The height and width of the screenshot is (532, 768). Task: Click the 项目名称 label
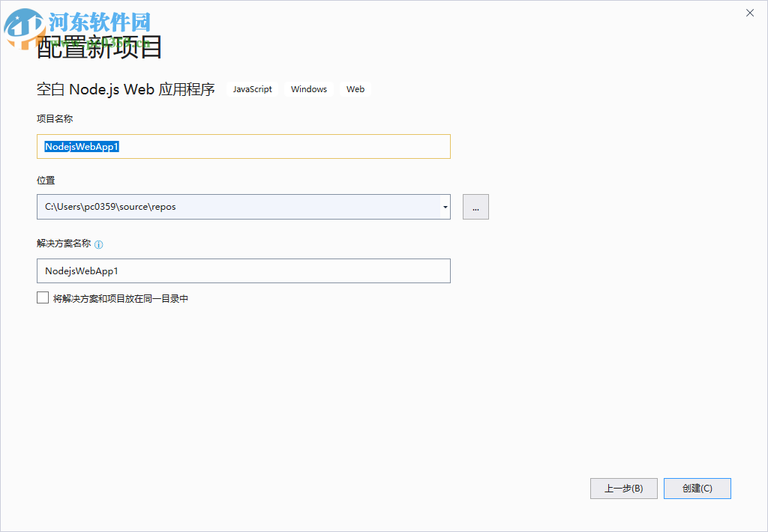coord(55,118)
